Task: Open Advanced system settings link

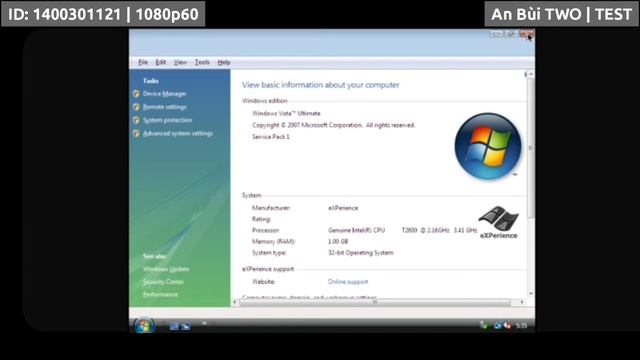Action: coord(178,133)
